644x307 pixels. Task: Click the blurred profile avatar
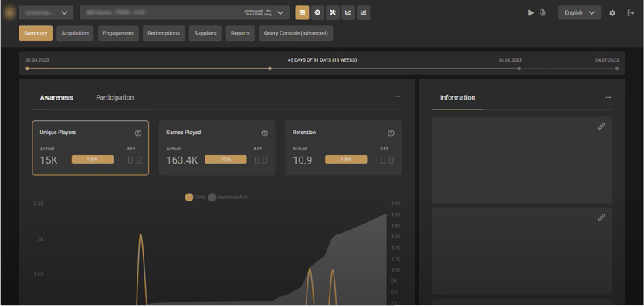pyautogui.click(x=9, y=12)
